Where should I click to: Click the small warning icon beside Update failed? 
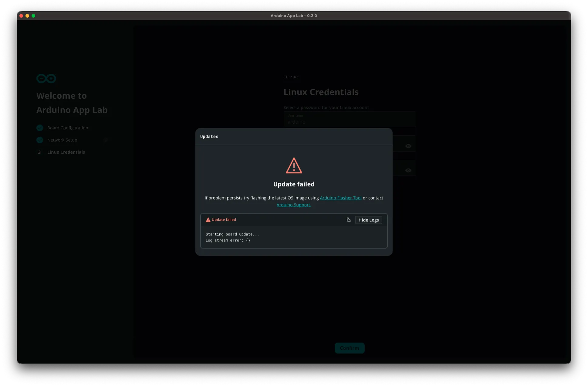pos(208,220)
